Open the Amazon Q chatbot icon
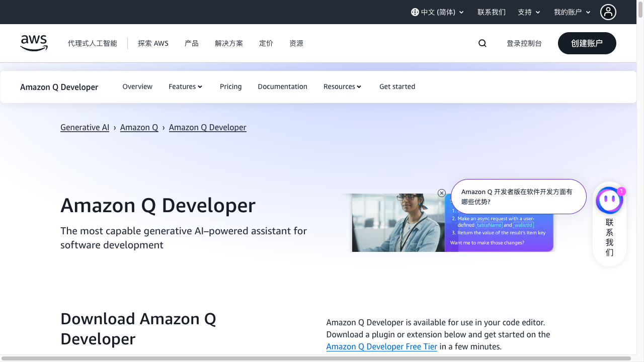The width and height of the screenshot is (644, 362). 609,200
